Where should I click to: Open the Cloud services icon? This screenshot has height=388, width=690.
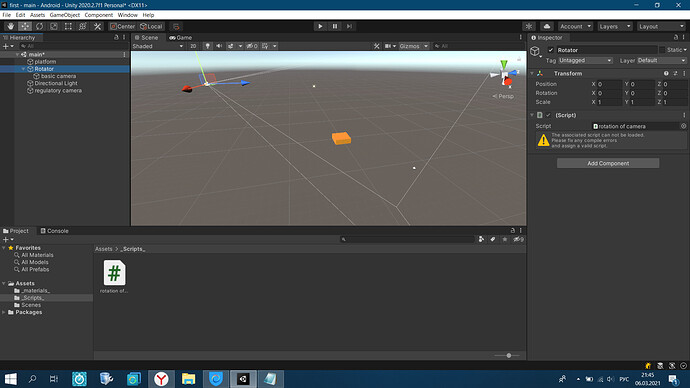tap(547, 26)
